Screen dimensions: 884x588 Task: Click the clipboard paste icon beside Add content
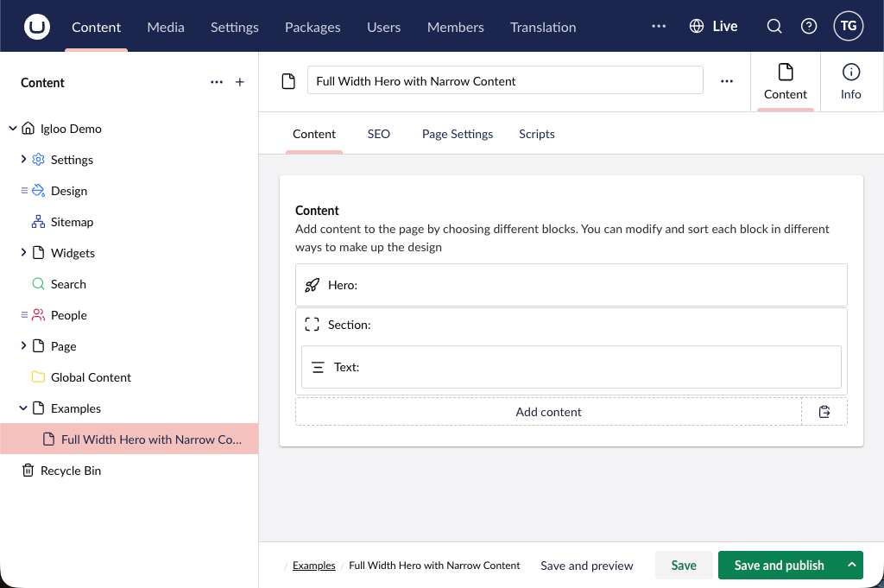point(824,412)
